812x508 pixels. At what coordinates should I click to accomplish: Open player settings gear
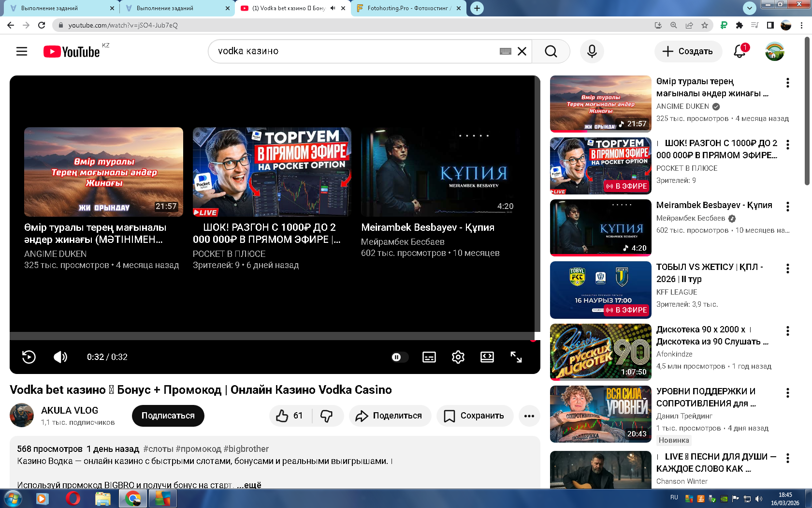458,357
